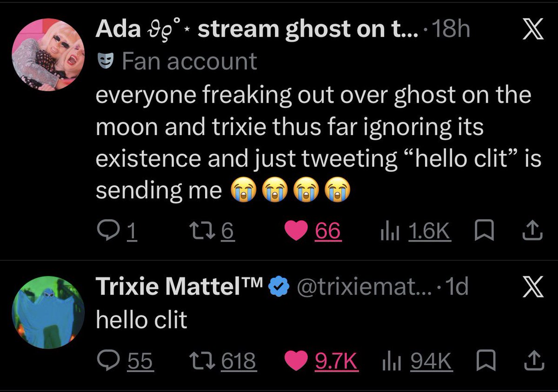This screenshot has width=558, height=392.
Task: Open replies on Ada's tweet
Action: (117, 231)
